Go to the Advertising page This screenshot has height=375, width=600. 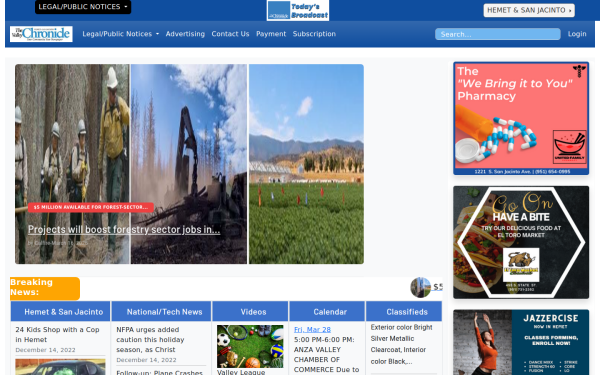(185, 34)
